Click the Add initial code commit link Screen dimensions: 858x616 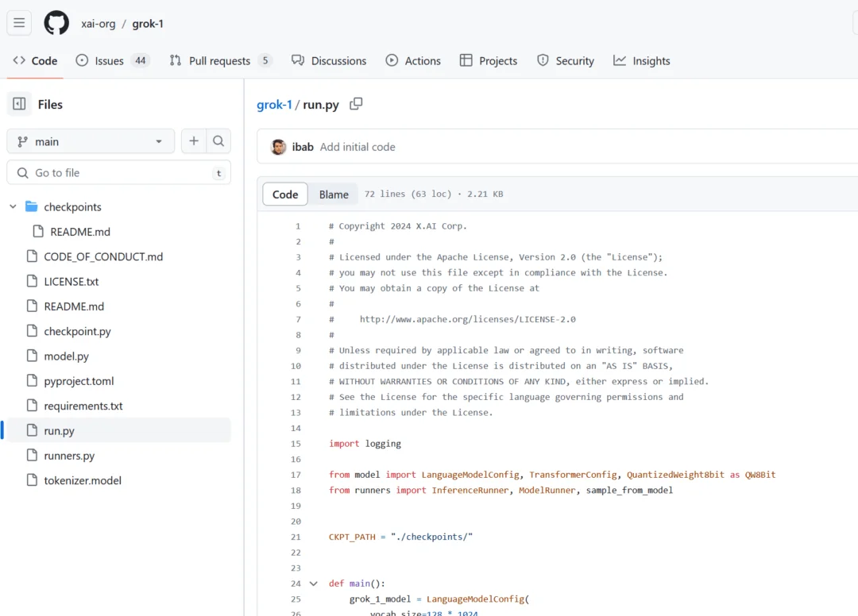(357, 147)
